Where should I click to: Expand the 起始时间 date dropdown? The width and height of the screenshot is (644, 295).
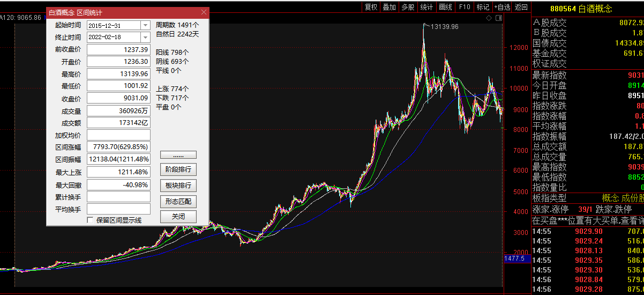(146, 25)
